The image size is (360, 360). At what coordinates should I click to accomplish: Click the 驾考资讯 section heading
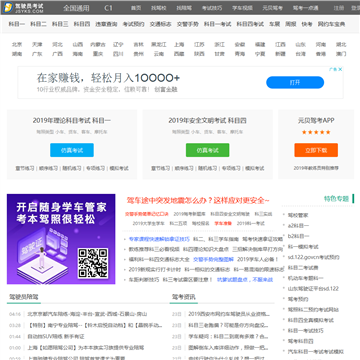184,297
